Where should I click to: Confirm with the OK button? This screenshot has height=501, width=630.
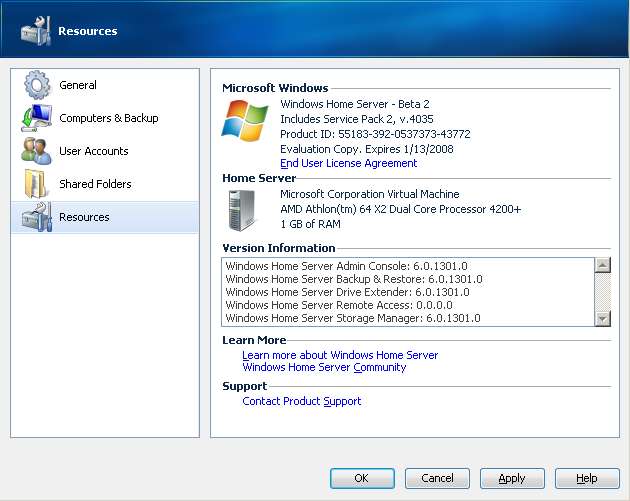pyautogui.click(x=362, y=478)
